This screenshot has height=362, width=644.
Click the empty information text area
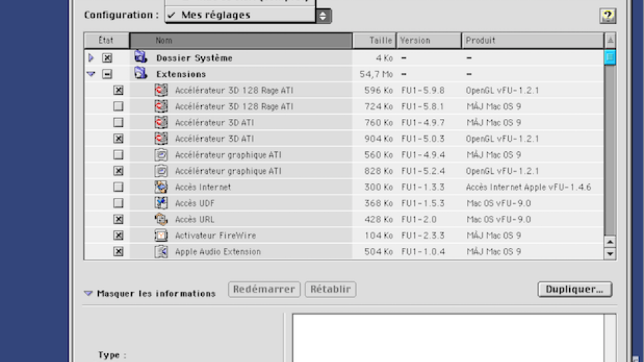[448, 338]
